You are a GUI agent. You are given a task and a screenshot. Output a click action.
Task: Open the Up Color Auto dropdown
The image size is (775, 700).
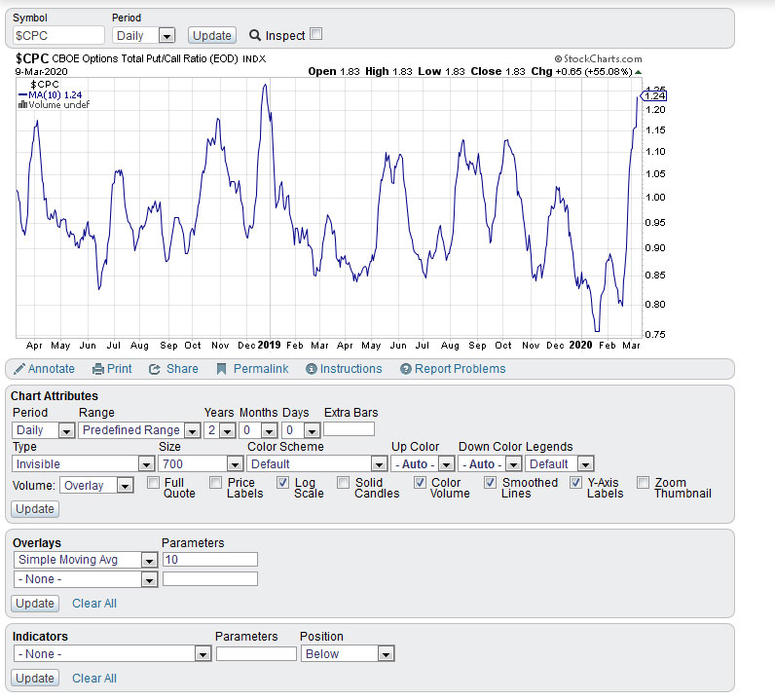click(x=423, y=464)
